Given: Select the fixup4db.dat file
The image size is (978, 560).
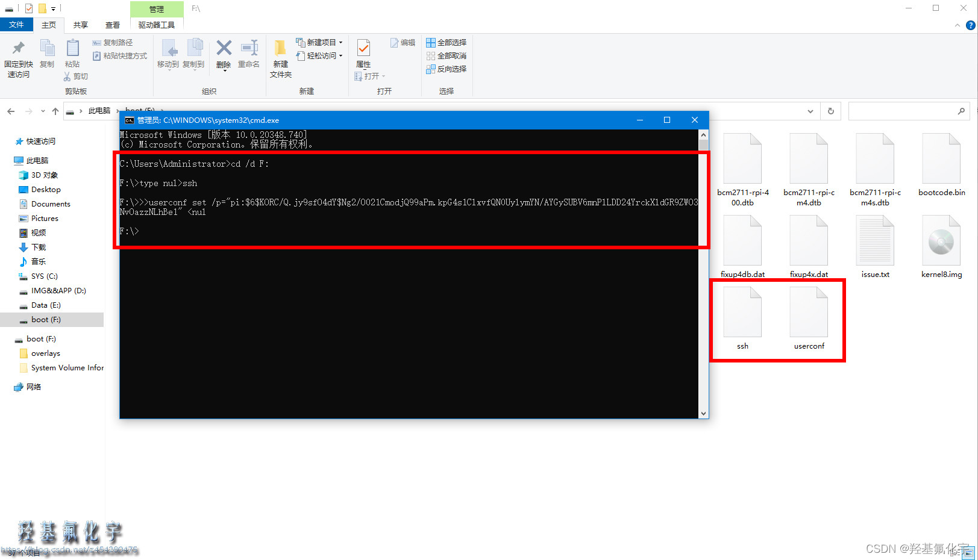Looking at the screenshot, I should point(742,247).
